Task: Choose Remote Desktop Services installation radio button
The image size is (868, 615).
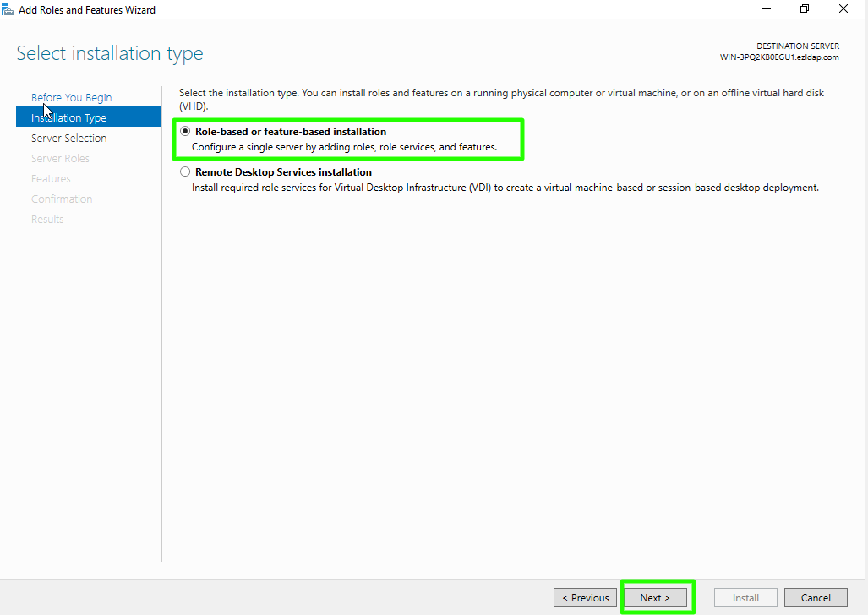Action: (185, 172)
